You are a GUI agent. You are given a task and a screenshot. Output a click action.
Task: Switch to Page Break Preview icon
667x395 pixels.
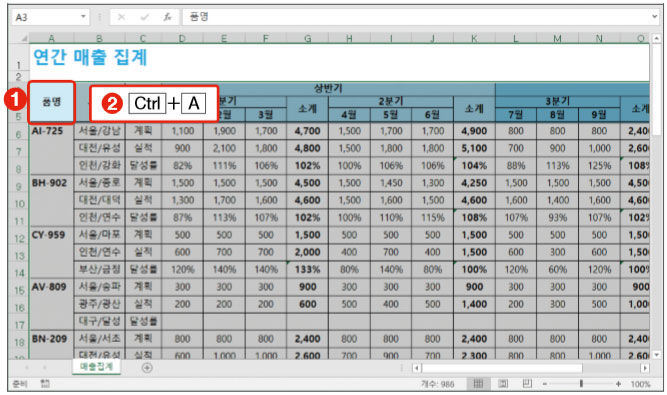(527, 384)
